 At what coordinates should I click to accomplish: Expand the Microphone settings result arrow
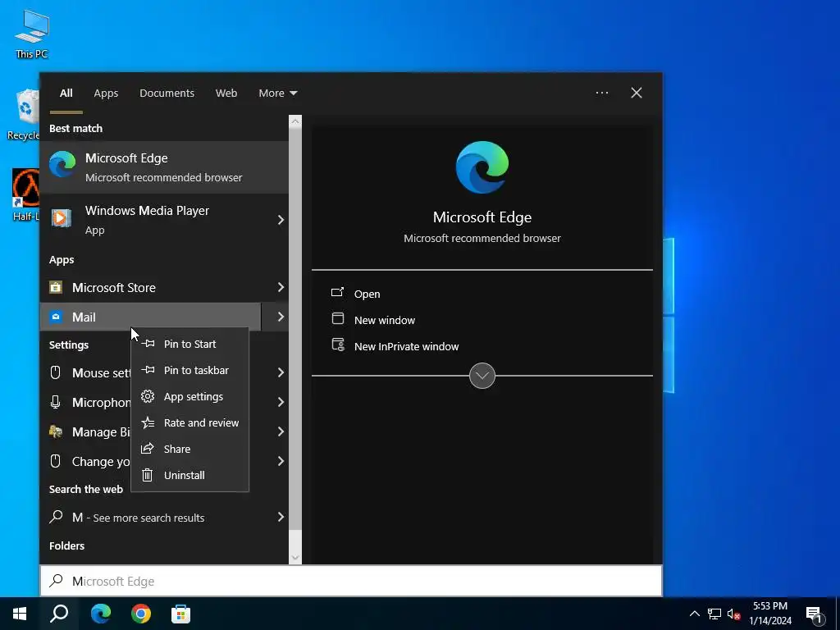tap(281, 402)
